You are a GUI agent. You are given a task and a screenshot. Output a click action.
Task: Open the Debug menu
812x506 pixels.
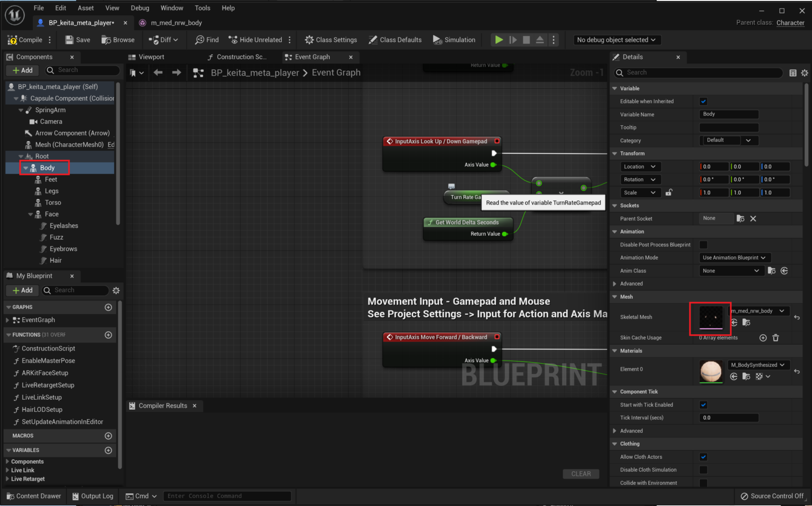(x=140, y=7)
